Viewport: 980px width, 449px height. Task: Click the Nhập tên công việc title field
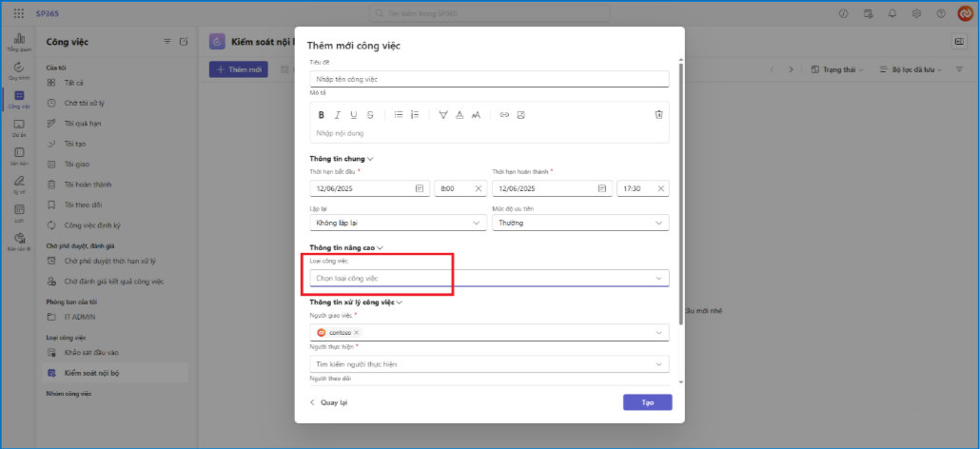pyautogui.click(x=488, y=79)
